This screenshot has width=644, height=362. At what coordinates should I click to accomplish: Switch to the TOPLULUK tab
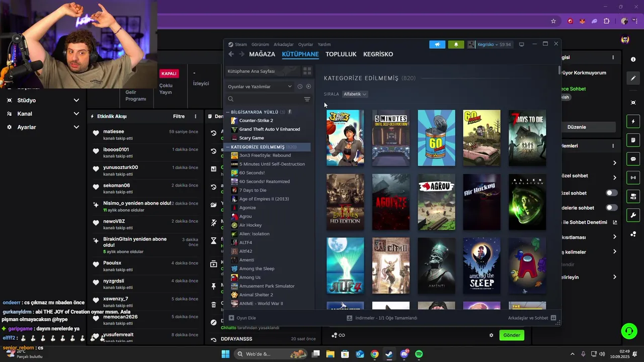(x=341, y=54)
